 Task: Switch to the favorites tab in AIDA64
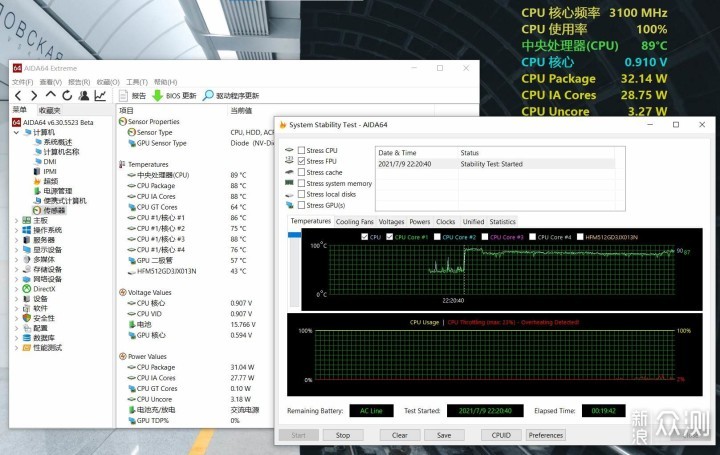click(50, 110)
